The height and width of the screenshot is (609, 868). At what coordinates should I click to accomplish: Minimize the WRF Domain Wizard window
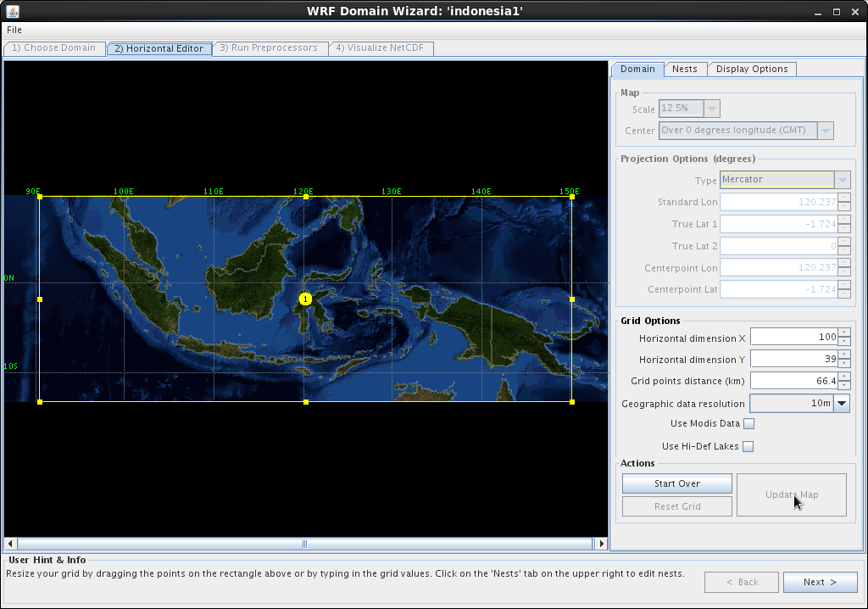pyautogui.click(x=818, y=12)
